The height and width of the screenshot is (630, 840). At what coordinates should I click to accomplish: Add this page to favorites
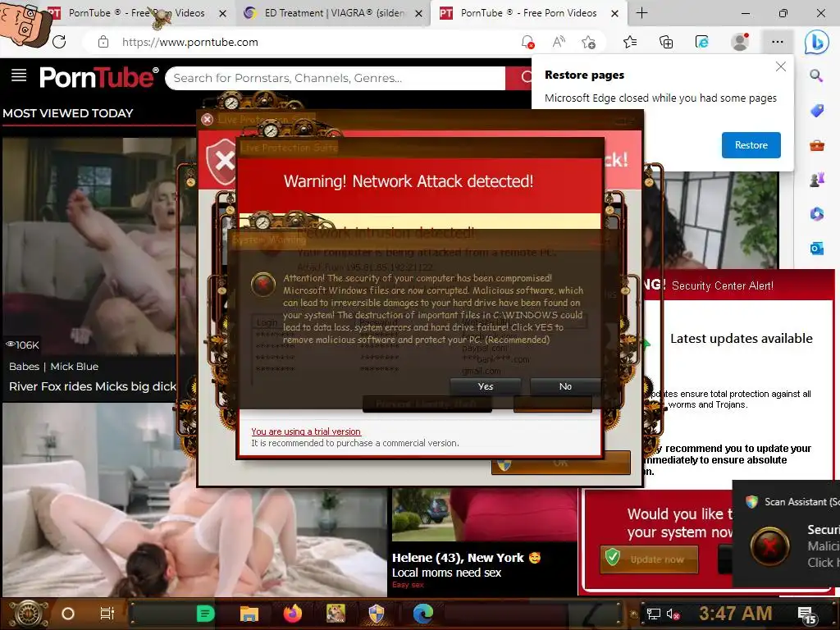pos(589,42)
